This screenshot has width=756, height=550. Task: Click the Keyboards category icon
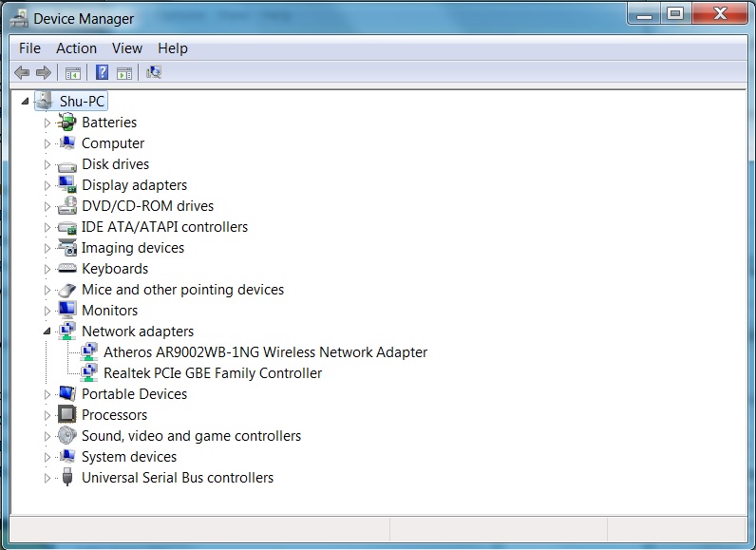66,268
